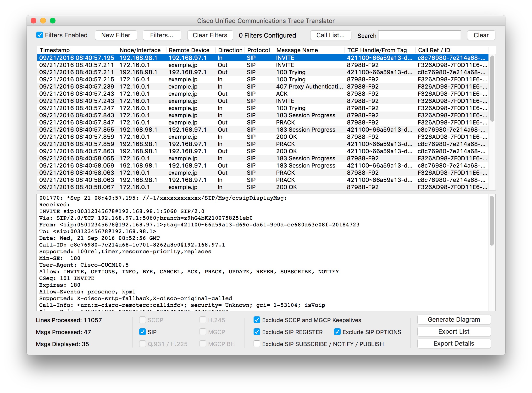Click the Generate Diagram button
The width and height of the screenshot is (532, 393).
[x=454, y=320]
